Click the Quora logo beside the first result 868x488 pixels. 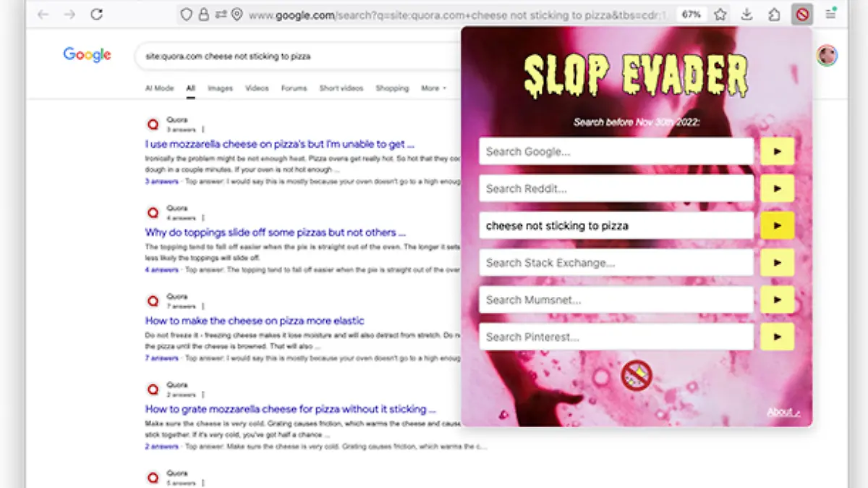pos(153,124)
